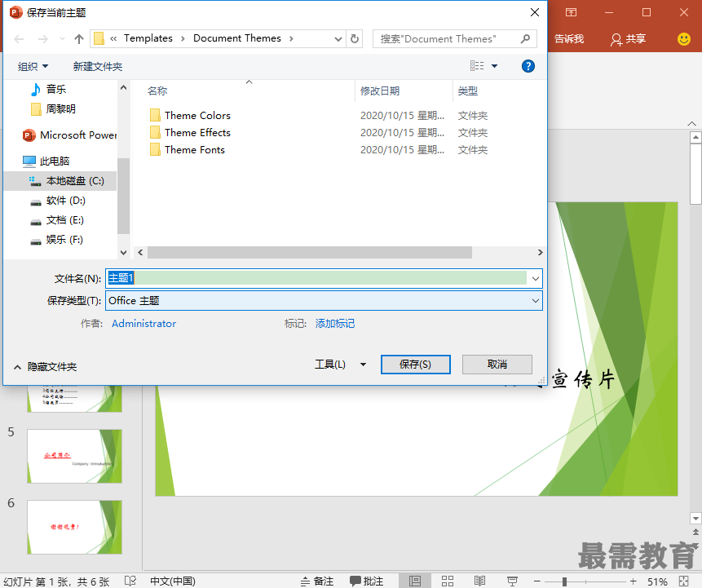Image resolution: width=702 pixels, height=588 pixels.
Task: Click the 取消 button
Action: (x=497, y=365)
